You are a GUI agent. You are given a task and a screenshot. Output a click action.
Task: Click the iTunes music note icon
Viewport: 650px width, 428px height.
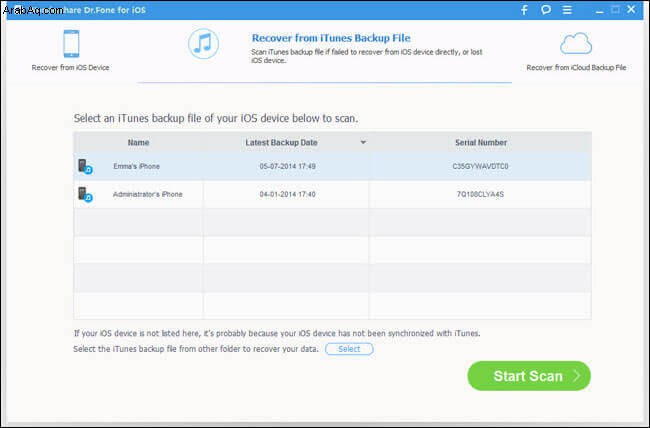point(203,44)
